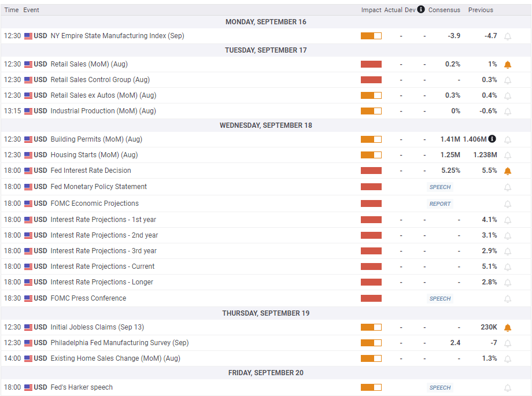
Task: Click the Monday, September 16 date header
Action: (265, 22)
